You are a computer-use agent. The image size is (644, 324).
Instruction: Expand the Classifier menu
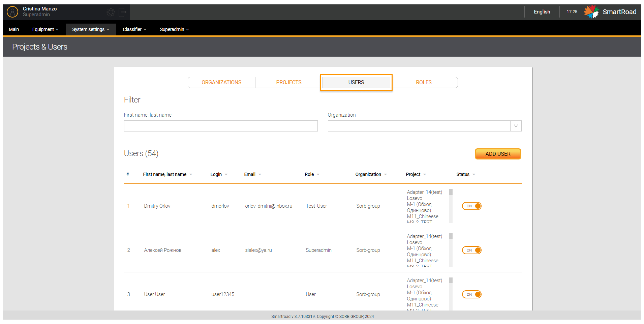tap(134, 29)
